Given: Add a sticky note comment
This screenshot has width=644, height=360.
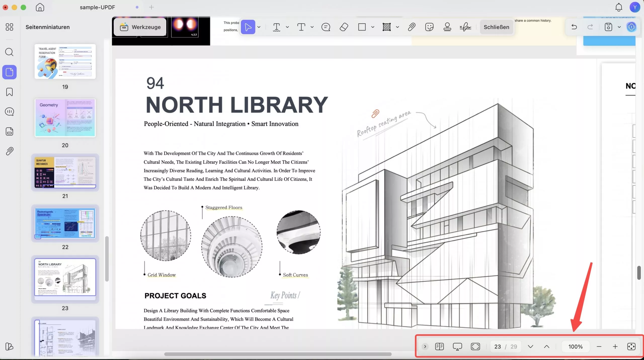Looking at the screenshot, I should coord(326,27).
